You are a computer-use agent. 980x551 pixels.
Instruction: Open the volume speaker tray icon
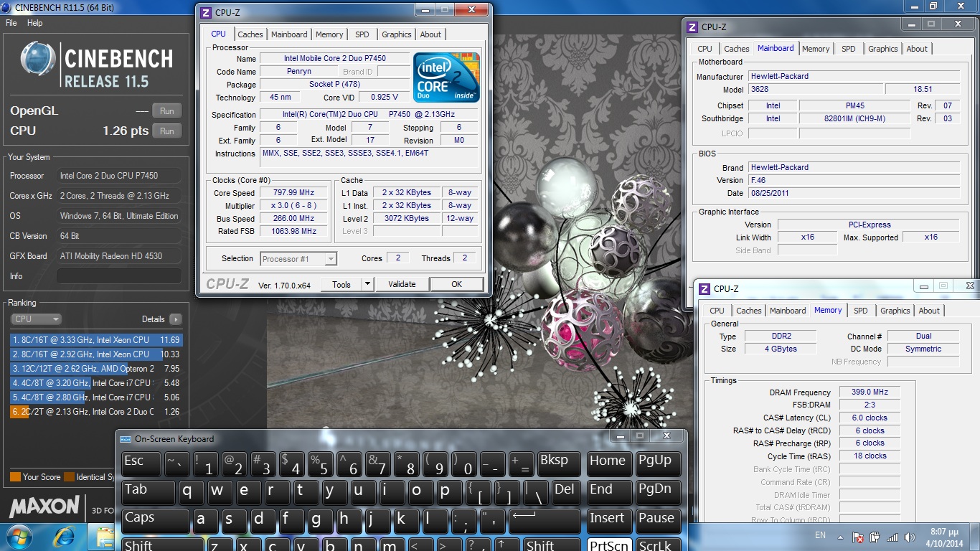pos(910,537)
